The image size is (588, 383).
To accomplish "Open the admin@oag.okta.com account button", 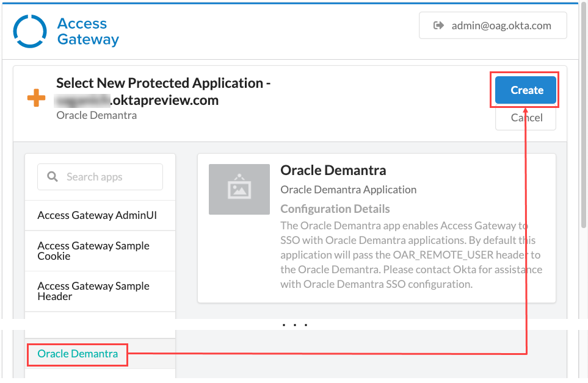I will point(493,26).
